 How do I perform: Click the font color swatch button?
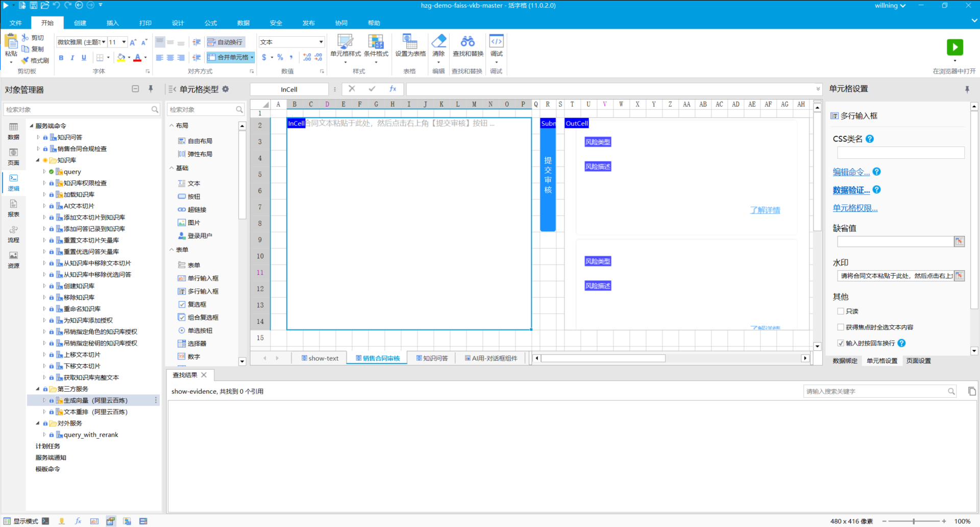coord(137,58)
